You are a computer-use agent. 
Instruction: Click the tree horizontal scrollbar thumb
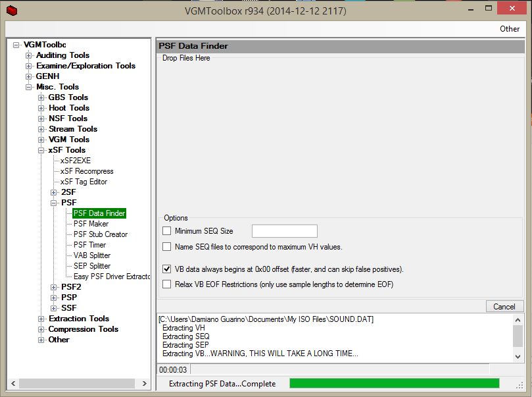click(77, 383)
